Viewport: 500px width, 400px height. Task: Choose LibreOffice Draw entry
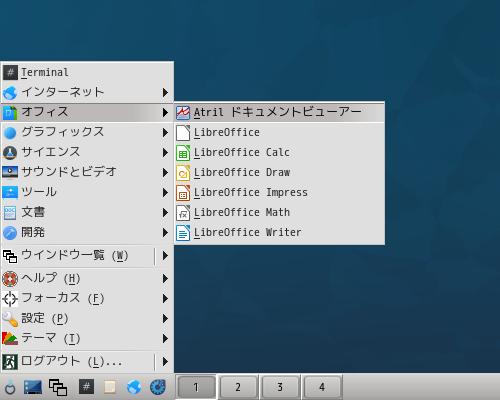click(x=279, y=172)
